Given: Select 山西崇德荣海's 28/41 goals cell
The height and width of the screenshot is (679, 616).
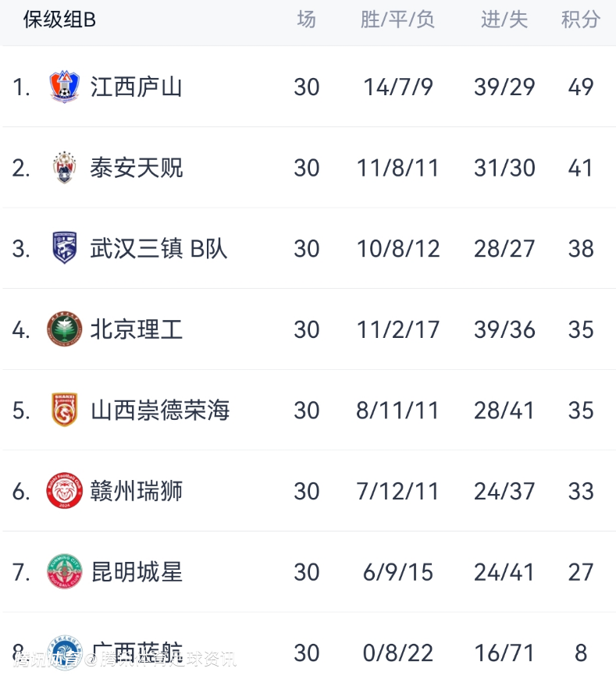Looking at the screenshot, I should pos(504,410).
